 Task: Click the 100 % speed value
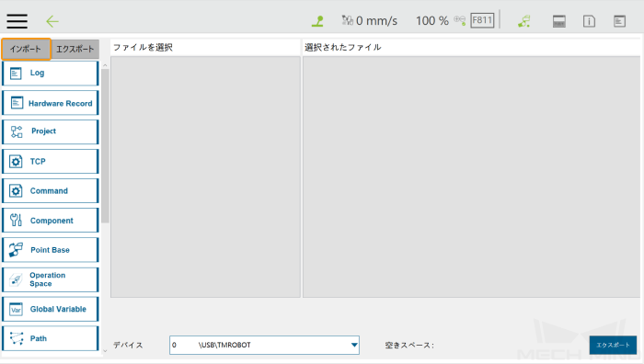tap(432, 20)
